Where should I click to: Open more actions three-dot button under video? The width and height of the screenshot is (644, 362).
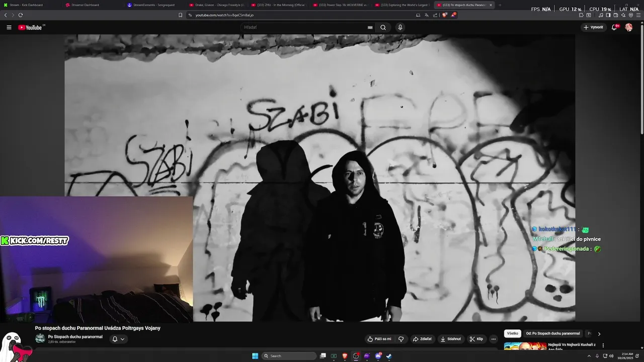(x=494, y=339)
